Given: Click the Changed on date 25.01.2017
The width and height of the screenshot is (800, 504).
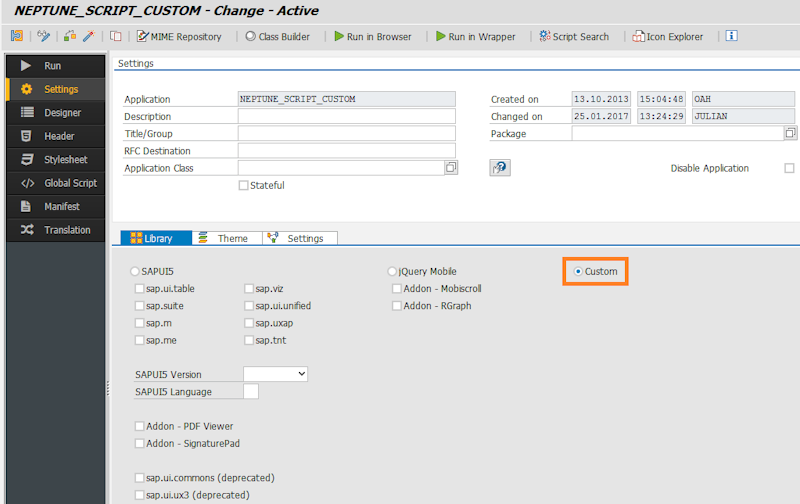Looking at the screenshot, I should pyautogui.click(x=601, y=116).
